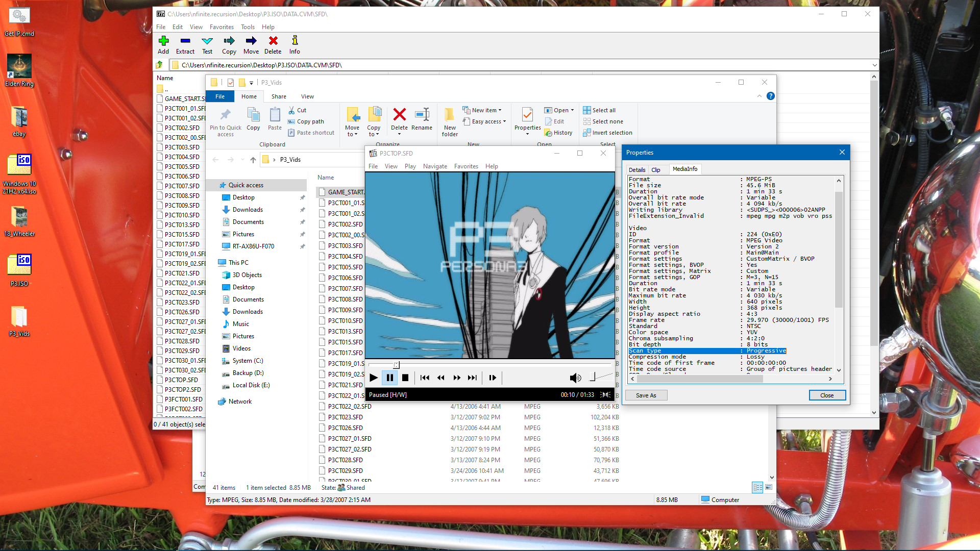Test the archive in 7-Zip
980x551 pixels.
(x=207, y=45)
